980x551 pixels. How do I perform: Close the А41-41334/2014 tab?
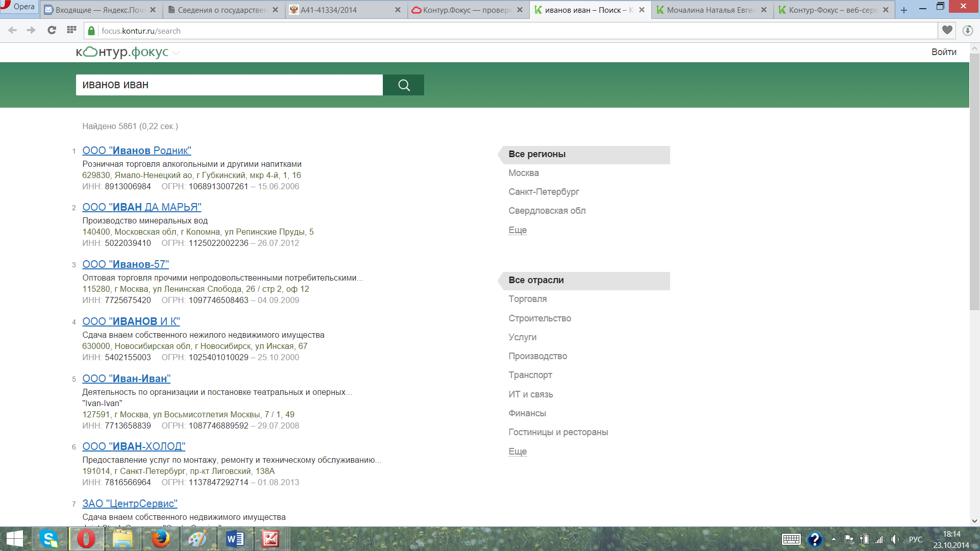(x=398, y=10)
